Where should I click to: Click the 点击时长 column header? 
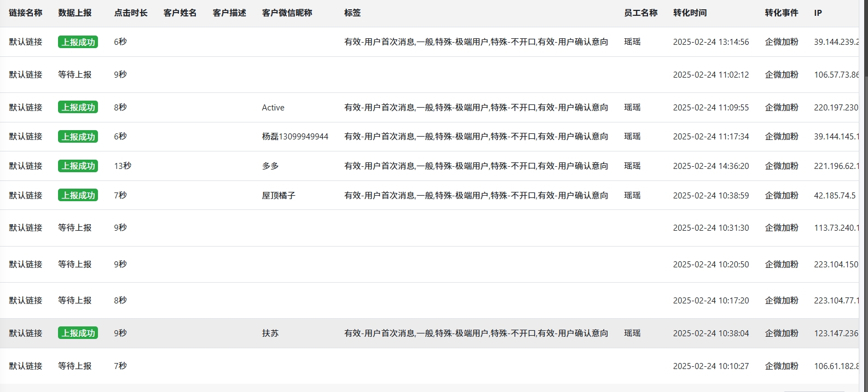[131, 13]
